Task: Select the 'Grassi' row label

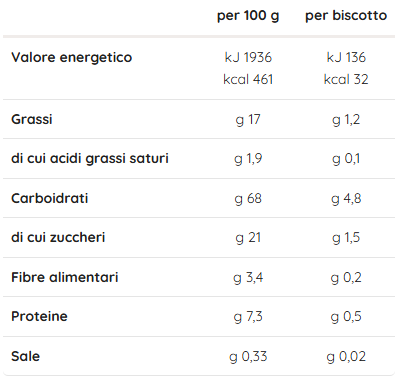Action: point(32,119)
